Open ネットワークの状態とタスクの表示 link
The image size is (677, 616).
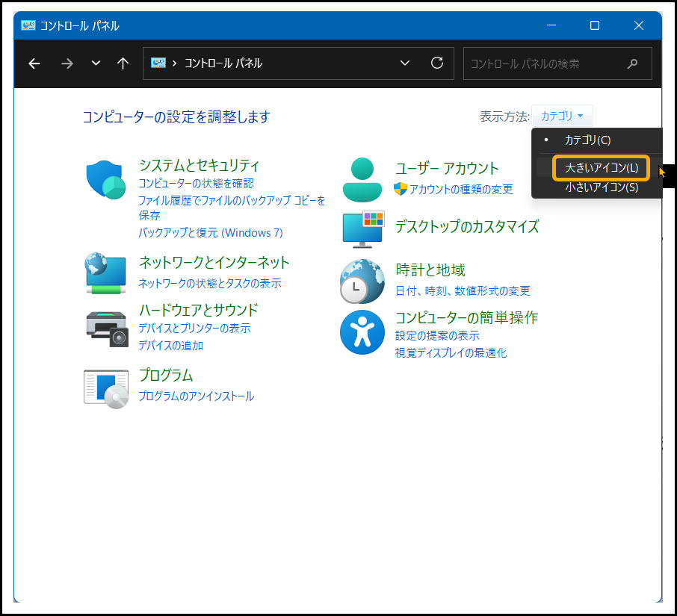pos(210,284)
